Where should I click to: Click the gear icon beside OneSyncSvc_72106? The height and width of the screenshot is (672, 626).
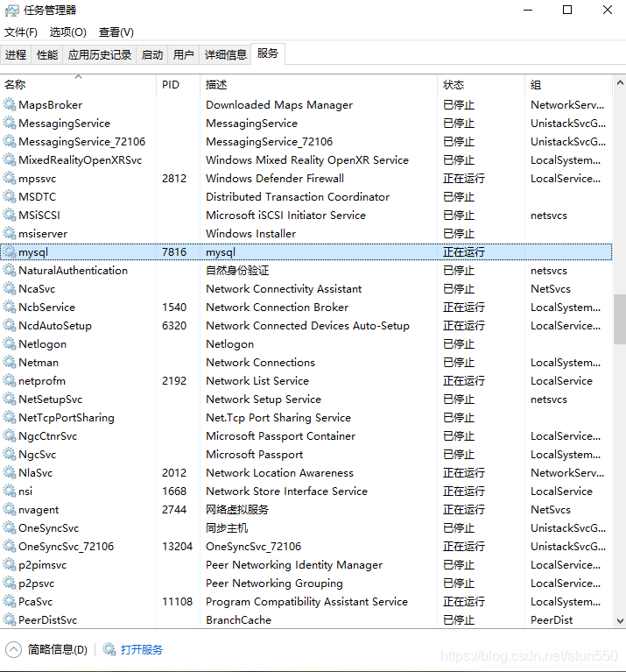pos(10,547)
